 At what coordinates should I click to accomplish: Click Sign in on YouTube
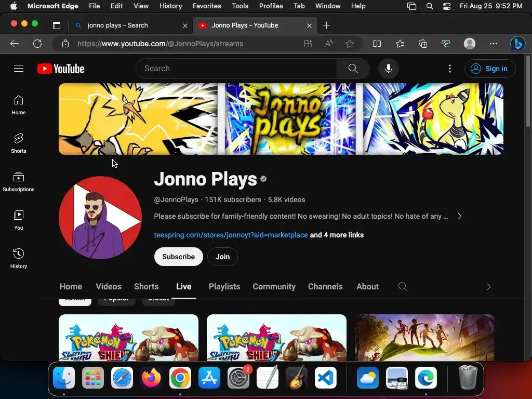490,69
